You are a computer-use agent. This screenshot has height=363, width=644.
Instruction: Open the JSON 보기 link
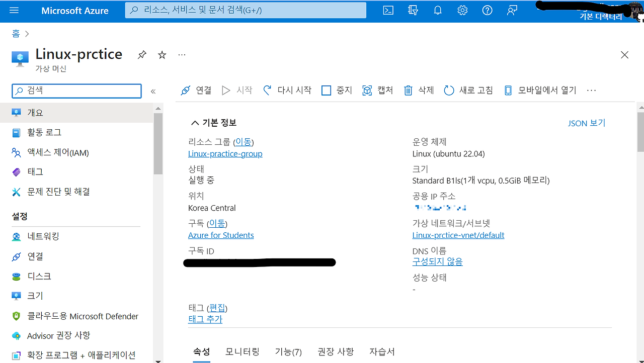587,123
